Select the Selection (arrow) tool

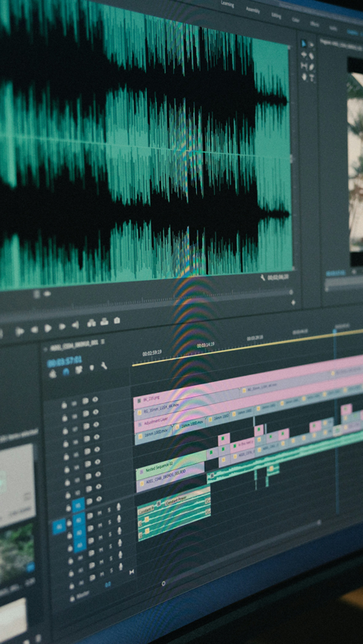click(x=304, y=43)
